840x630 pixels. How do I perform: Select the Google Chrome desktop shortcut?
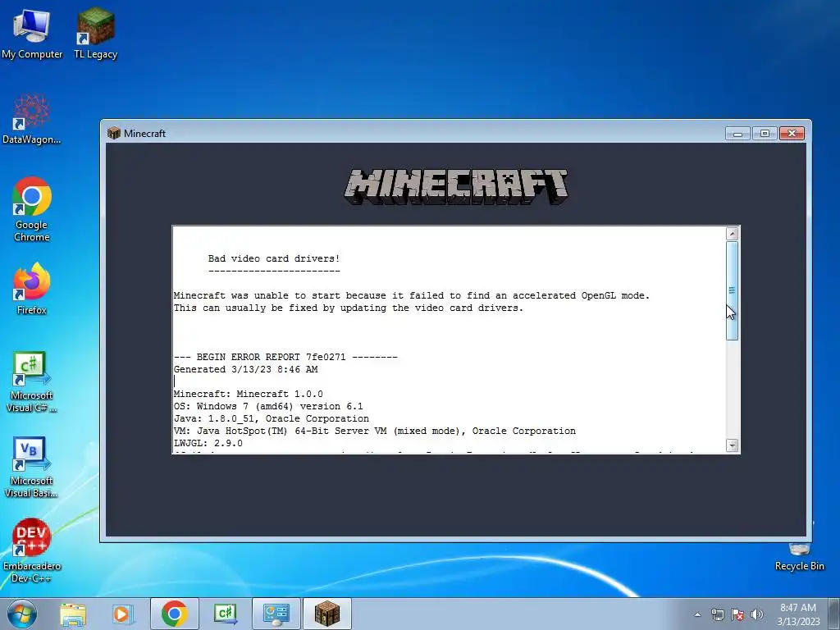[x=32, y=209]
